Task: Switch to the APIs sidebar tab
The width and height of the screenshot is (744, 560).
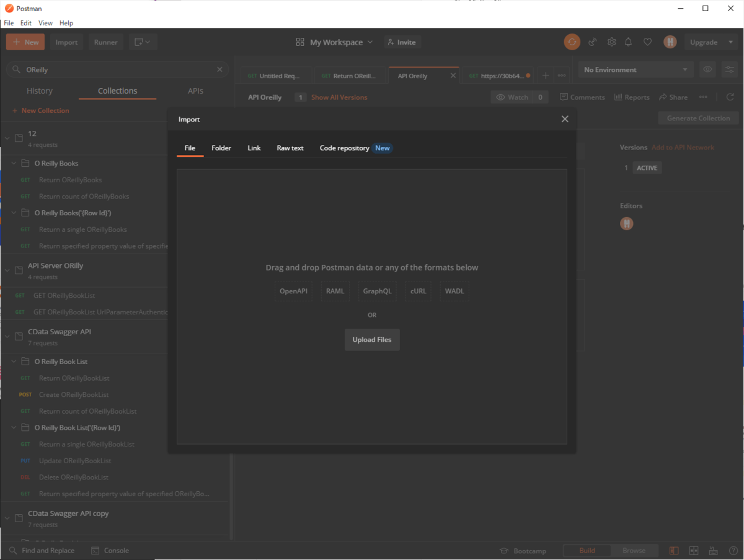Action: (x=195, y=91)
